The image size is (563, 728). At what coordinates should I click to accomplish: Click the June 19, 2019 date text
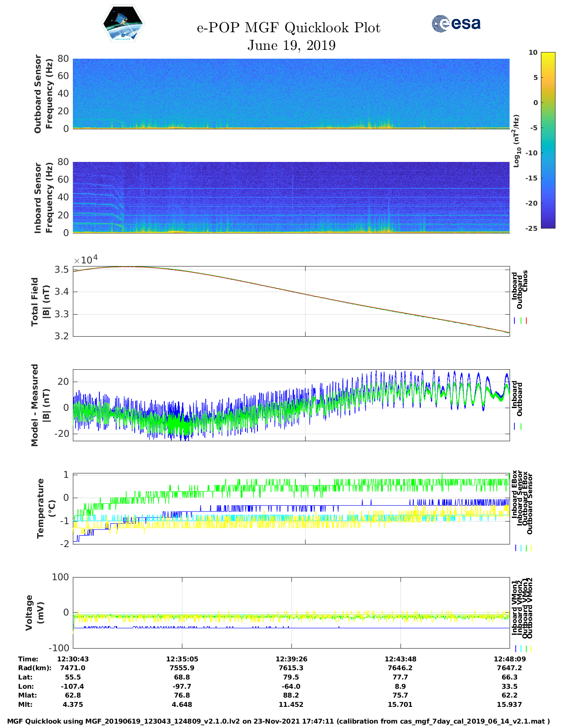coord(291,45)
